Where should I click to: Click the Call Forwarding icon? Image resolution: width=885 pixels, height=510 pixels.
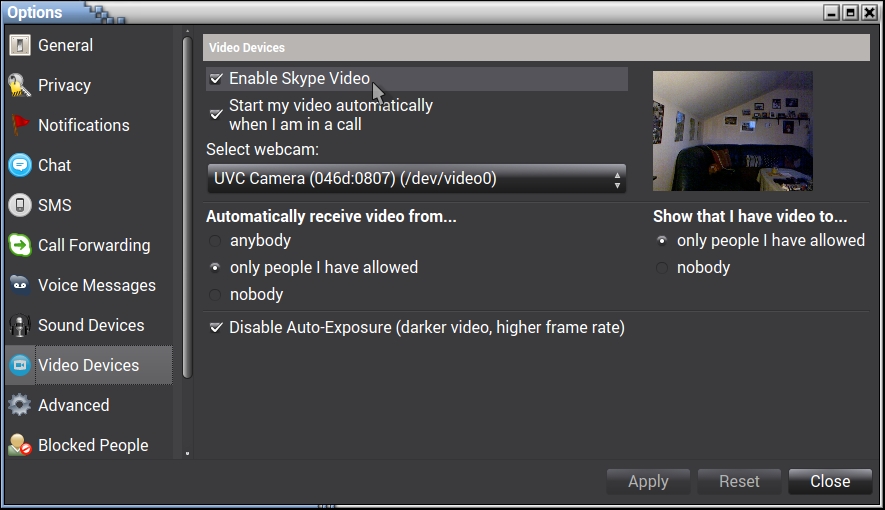(x=20, y=246)
